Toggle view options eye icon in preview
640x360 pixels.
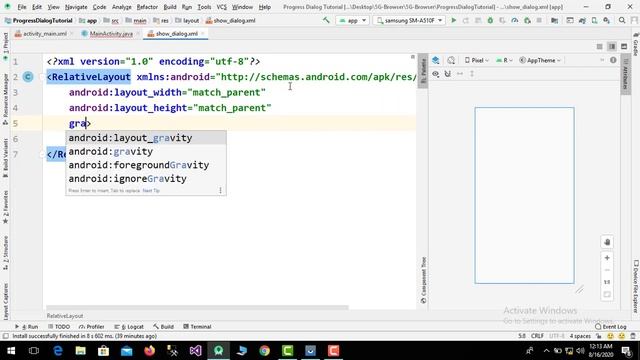(x=436, y=74)
